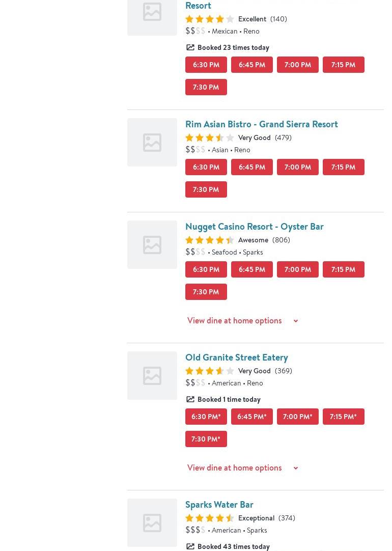The image size is (392, 551).
Task: Open Old Granite Street Eatery link
Action: [x=236, y=357]
